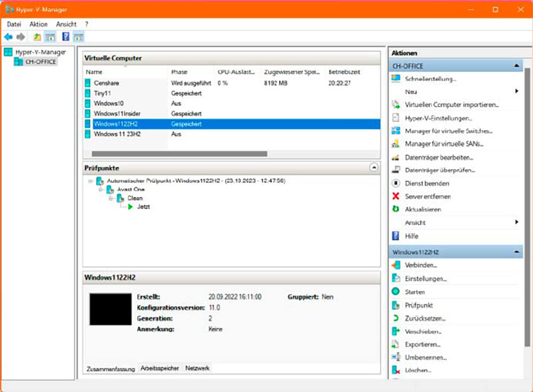Click the Prüfpunkt icon in actions
This screenshot has height=392, width=533.
[x=396, y=305]
